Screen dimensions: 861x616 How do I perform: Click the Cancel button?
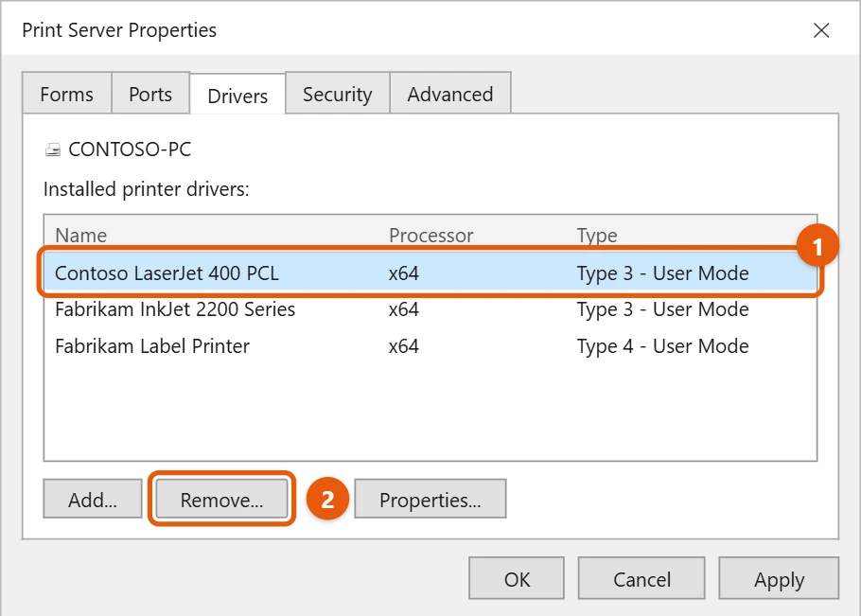click(641, 579)
